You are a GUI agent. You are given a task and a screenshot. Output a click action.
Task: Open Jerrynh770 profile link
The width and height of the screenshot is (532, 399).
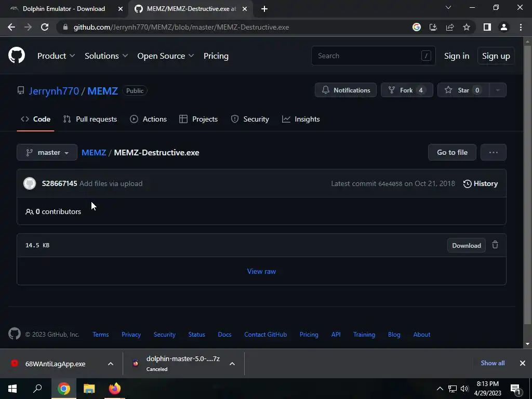54,91
